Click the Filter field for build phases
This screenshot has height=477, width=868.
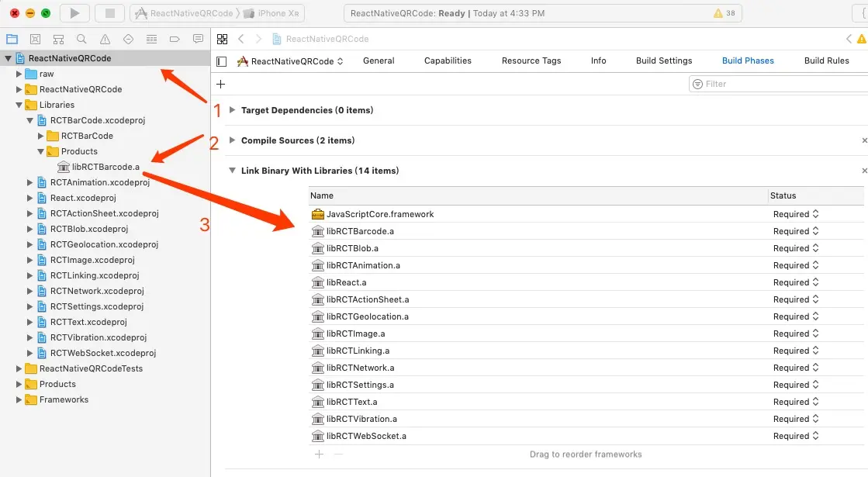pos(778,84)
